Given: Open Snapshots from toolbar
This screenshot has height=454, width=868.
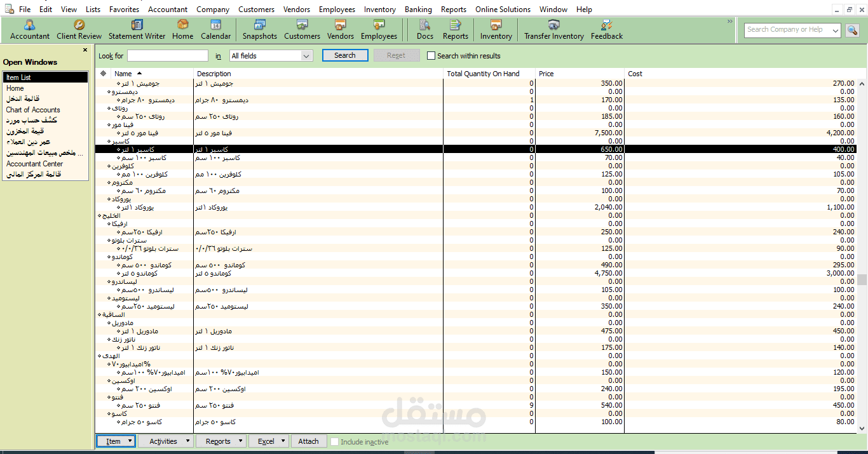Looking at the screenshot, I should click(x=259, y=30).
